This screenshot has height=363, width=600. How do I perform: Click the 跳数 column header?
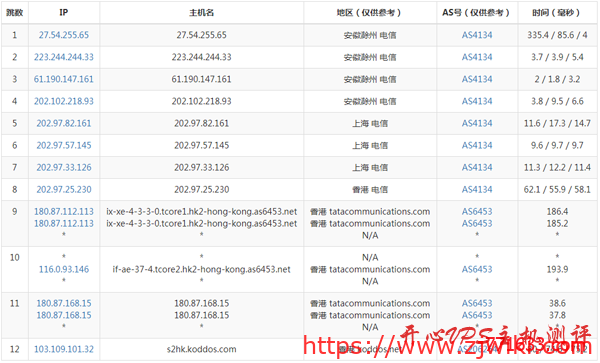pyautogui.click(x=15, y=13)
